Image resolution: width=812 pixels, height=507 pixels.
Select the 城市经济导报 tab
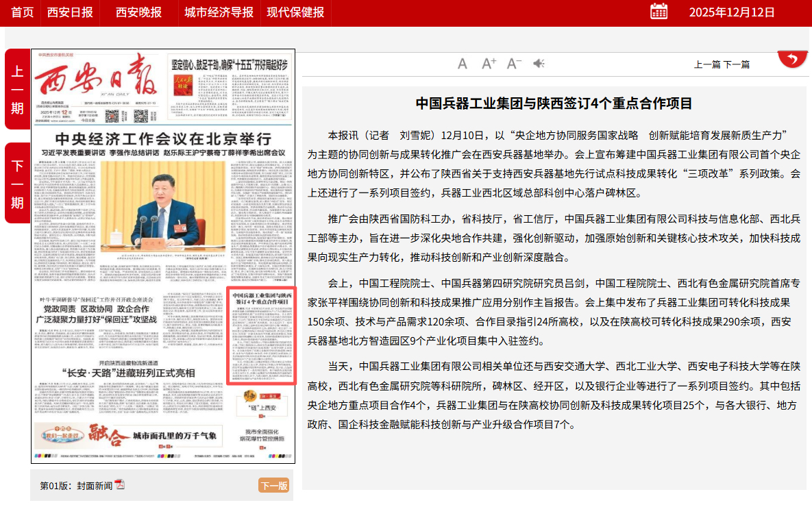tap(219, 12)
